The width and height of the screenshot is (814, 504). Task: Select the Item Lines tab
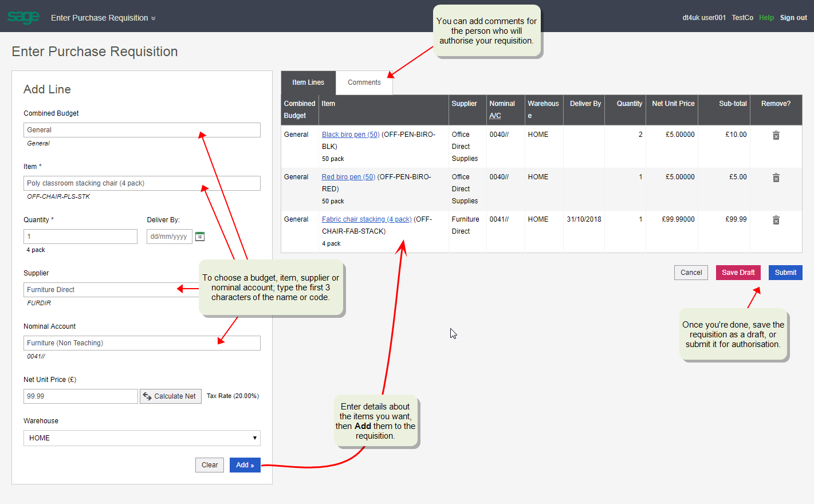pyautogui.click(x=308, y=82)
